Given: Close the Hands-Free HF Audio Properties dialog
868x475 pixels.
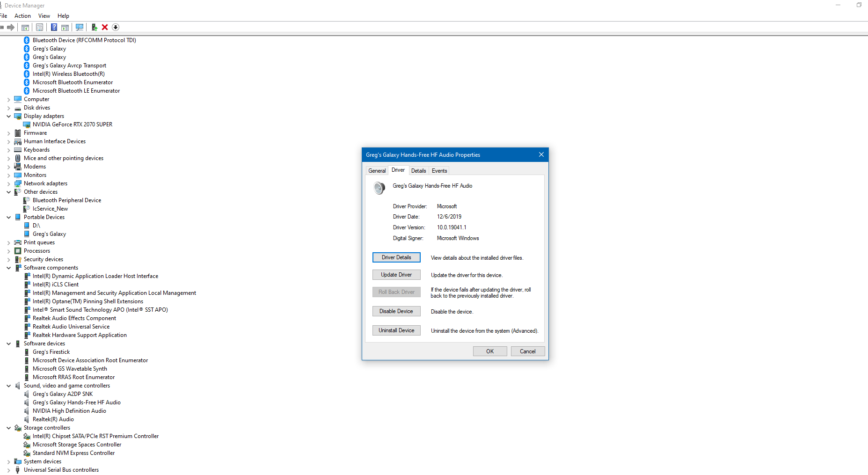Looking at the screenshot, I should (541, 154).
